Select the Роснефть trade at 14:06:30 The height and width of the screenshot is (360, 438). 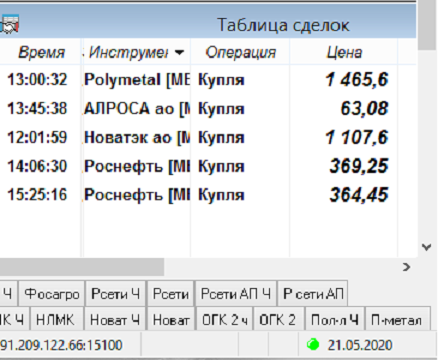(198, 166)
